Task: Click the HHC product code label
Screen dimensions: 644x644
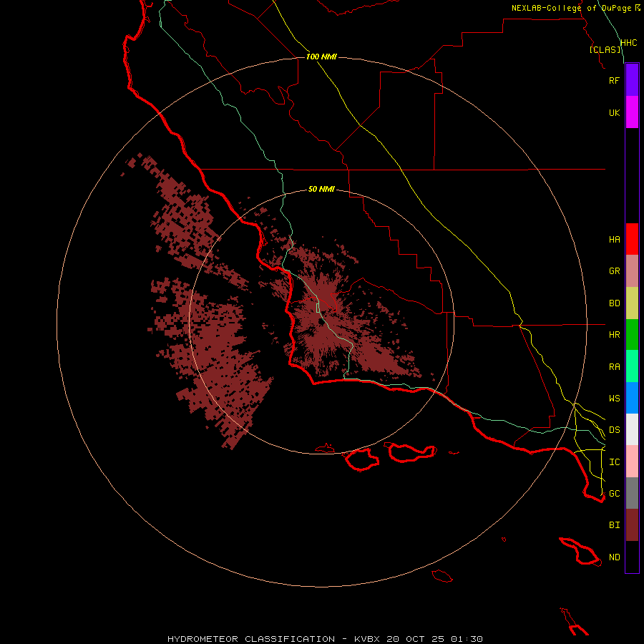Action: (x=628, y=43)
